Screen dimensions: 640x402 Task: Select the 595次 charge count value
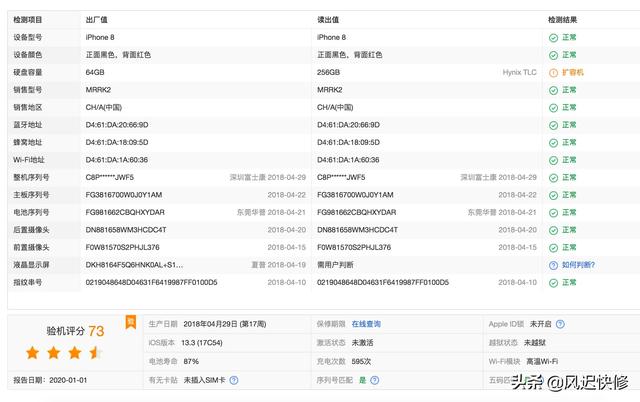point(361,362)
